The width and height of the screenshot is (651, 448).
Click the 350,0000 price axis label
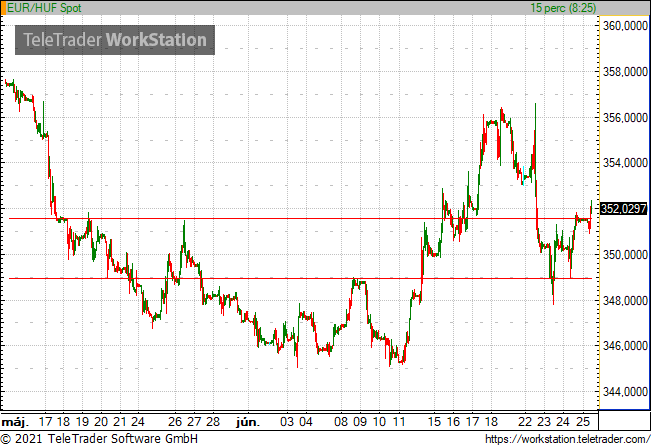click(x=625, y=254)
